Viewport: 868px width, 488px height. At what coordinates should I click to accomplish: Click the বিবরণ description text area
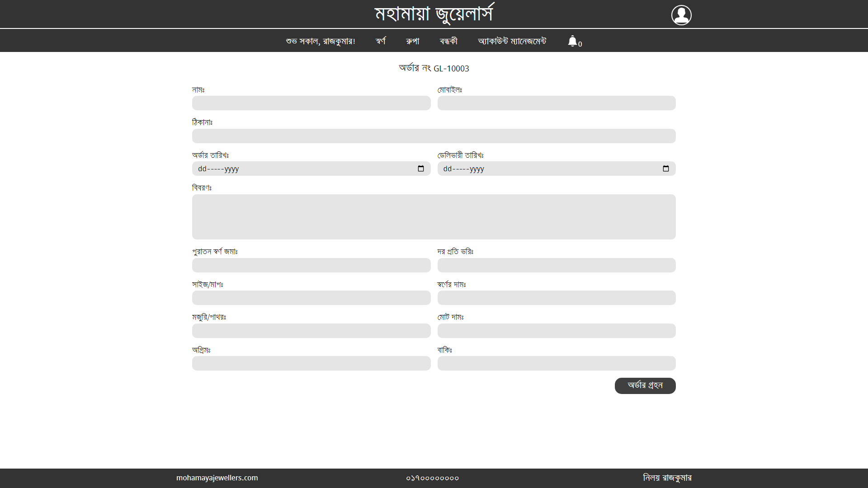point(434,217)
